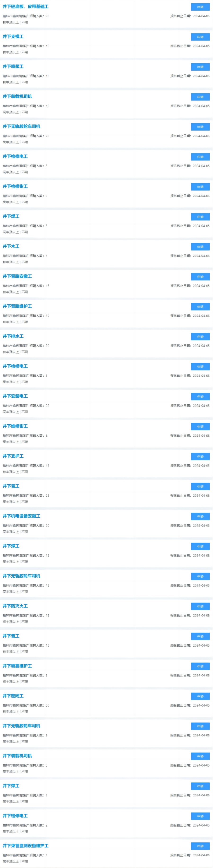Click 申请 button for 井下排水工
The width and height of the screenshot is (213, 868).
click(x=200, y=337)
